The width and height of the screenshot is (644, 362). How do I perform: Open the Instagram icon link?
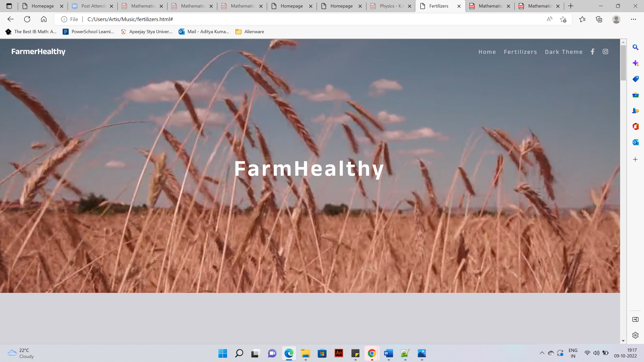[605, 52]
